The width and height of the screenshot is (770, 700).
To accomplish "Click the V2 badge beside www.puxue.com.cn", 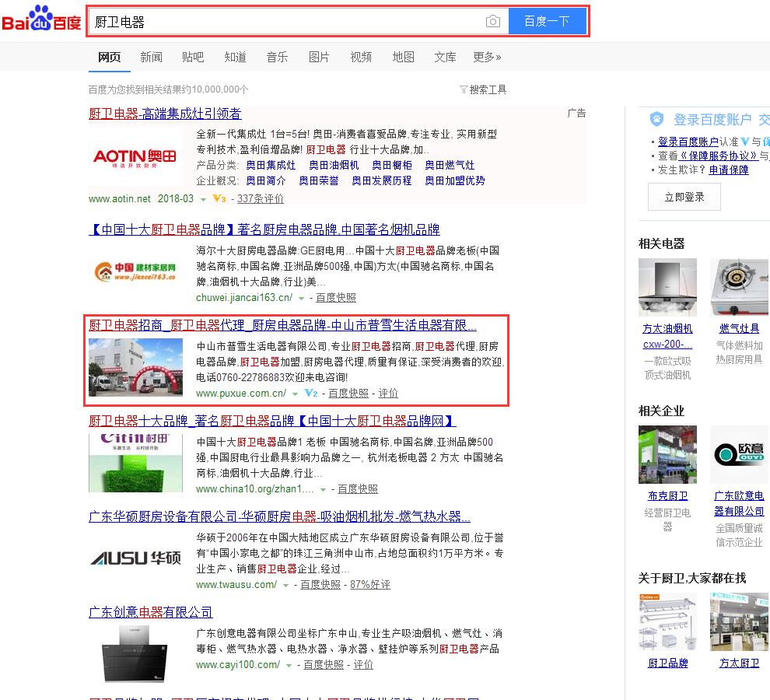I will [x=311, y=394].
